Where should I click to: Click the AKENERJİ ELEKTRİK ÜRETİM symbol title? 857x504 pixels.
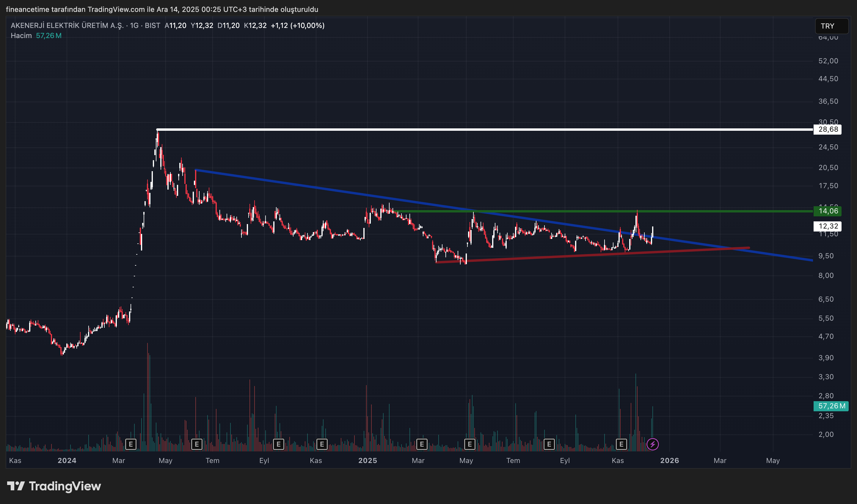pos(67,26)
